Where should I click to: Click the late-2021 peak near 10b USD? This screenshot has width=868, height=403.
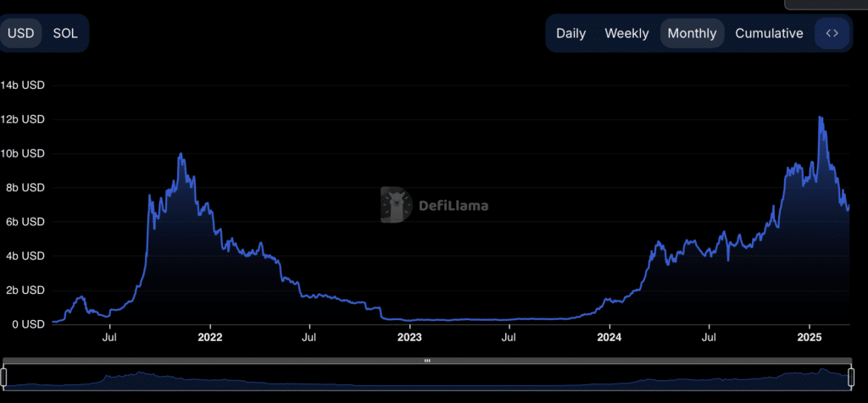[180, 155]
